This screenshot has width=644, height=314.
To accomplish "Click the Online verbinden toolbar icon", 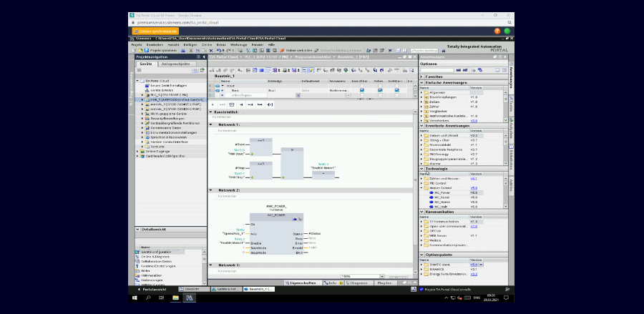I will (283, 51).
